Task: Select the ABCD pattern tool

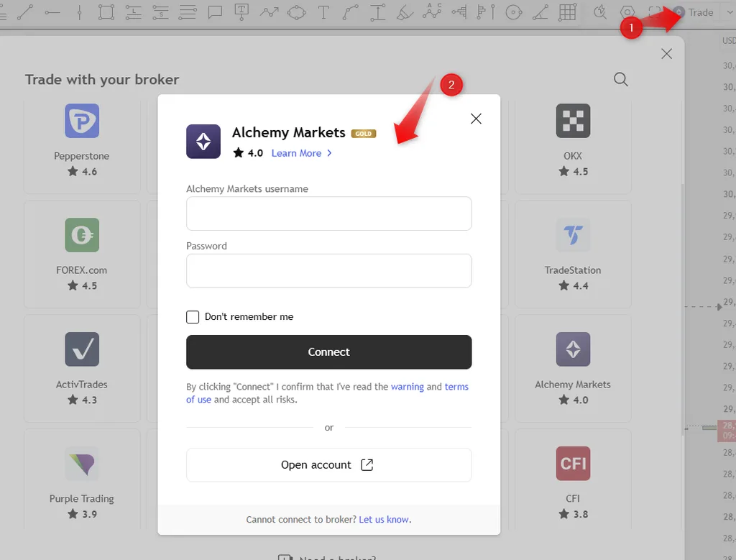Action: (432, 12)
